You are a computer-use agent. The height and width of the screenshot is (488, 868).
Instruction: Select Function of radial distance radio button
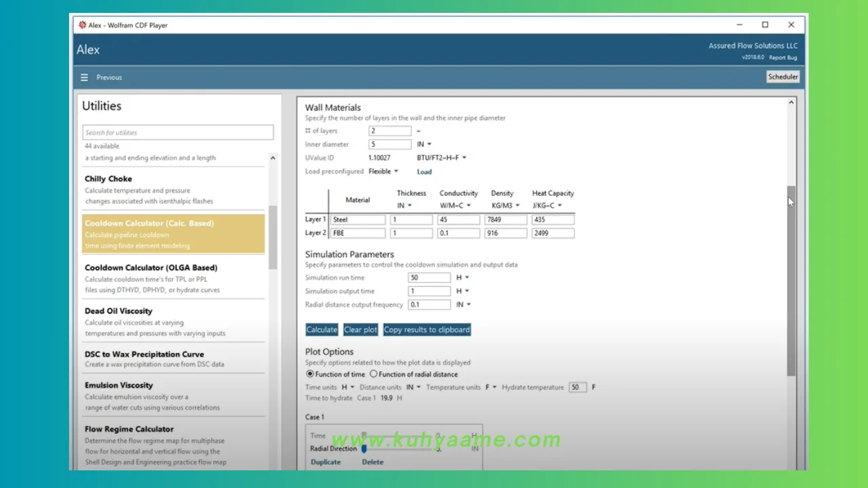pos(373,374)
